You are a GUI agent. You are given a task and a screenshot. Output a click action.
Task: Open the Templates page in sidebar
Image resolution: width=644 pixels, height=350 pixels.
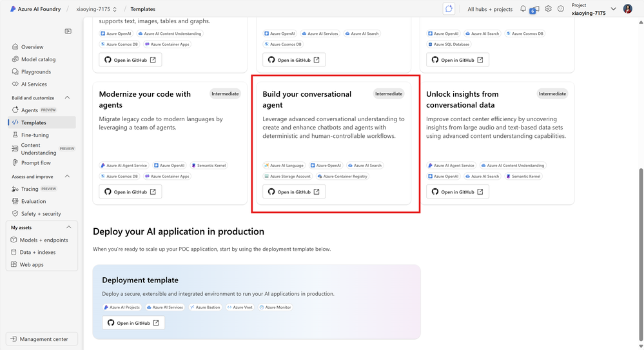click(42, 122)
